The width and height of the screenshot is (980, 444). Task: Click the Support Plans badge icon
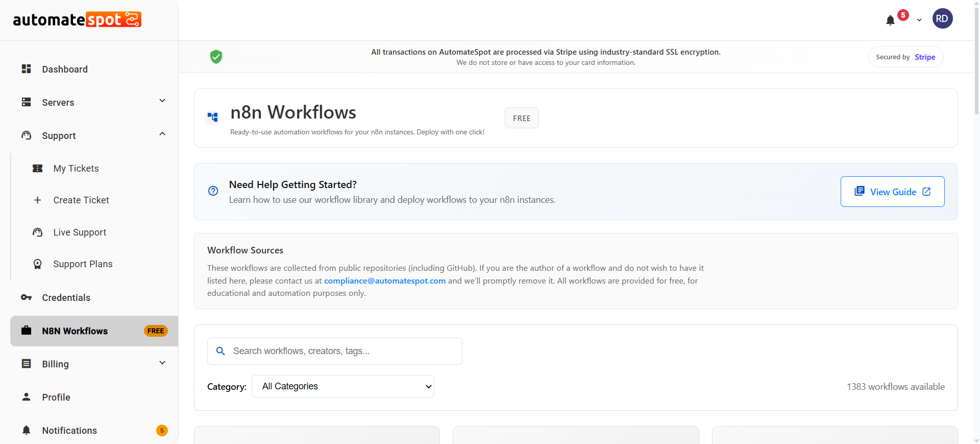pos(38,264)
